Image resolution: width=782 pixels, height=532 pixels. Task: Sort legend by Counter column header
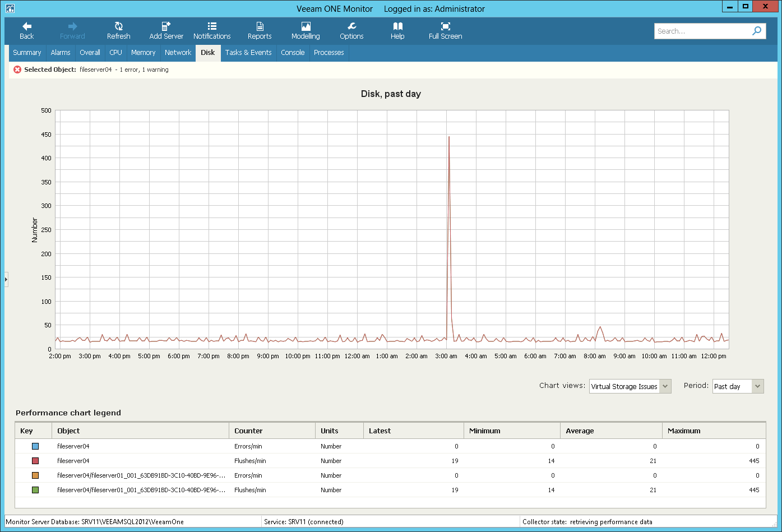coord(272,431)
